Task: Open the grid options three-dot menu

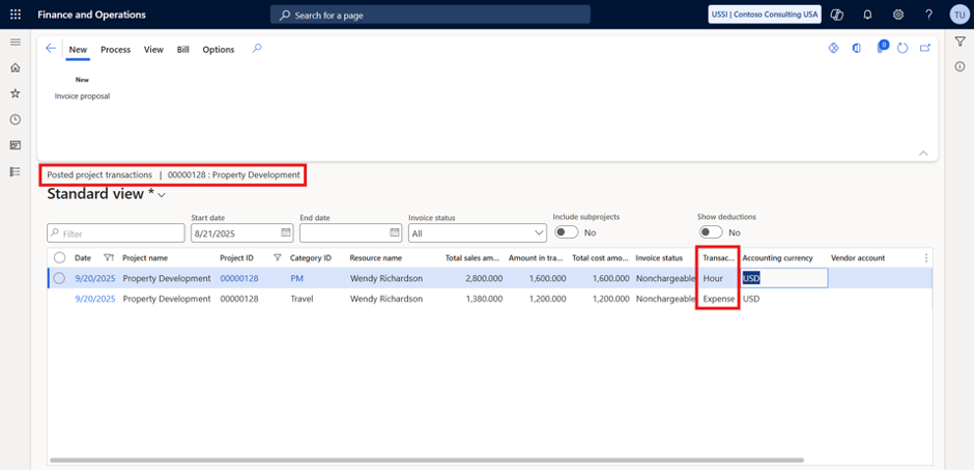Action: (926, 258)
